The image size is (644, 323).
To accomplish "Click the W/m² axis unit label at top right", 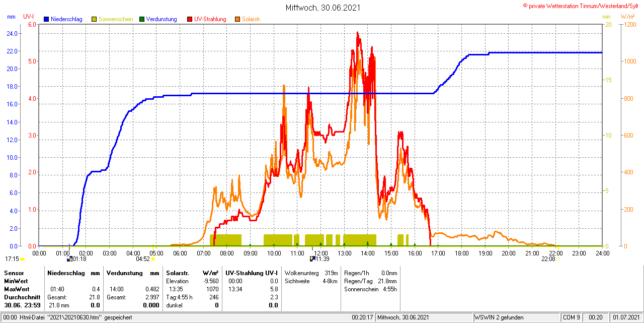I will (x=627, y=17).
